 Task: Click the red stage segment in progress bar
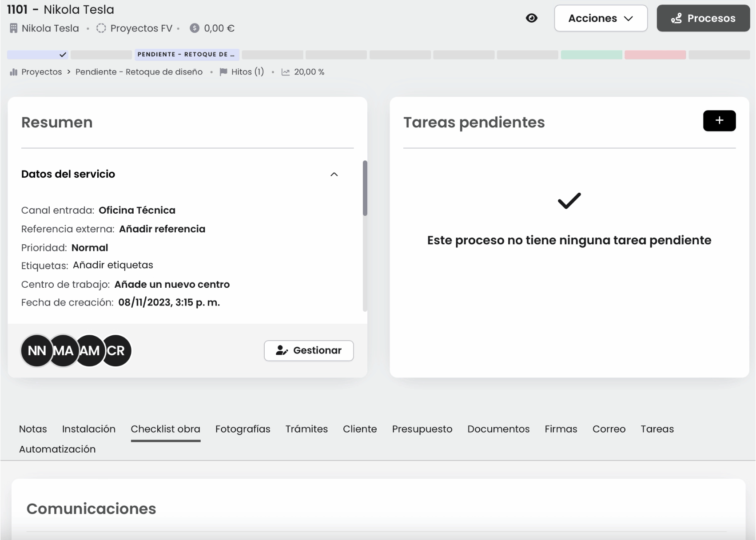click(x=655, y=55)
